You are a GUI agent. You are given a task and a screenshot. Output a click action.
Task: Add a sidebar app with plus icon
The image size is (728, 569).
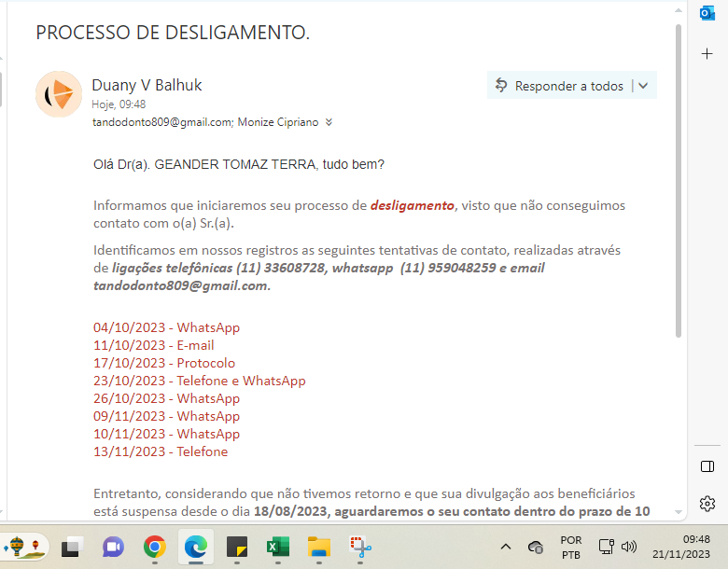tap(707, 54)
